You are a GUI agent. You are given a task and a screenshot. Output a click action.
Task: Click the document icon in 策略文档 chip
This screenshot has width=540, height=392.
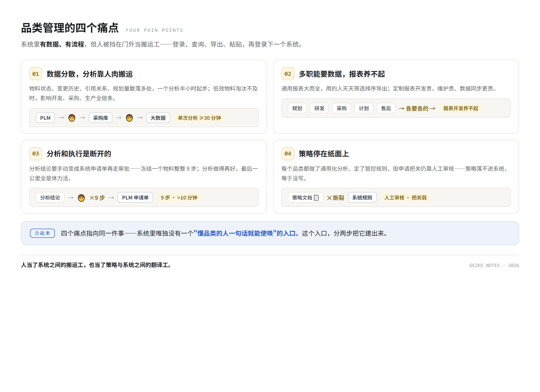[316, 198]
